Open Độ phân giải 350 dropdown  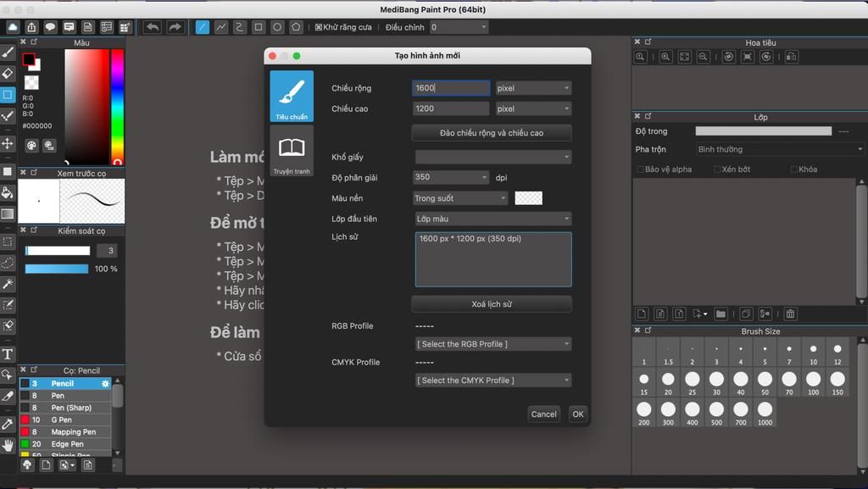451,177
